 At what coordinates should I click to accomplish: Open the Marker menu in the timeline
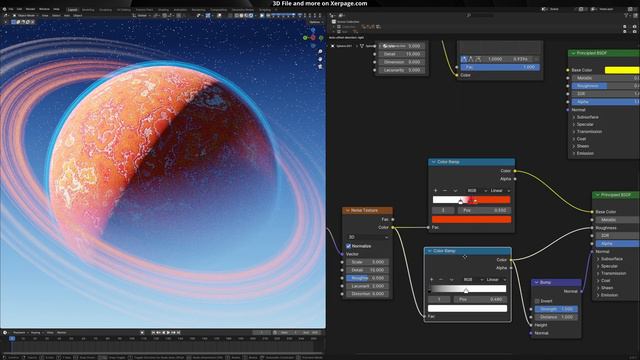(62, 333)
